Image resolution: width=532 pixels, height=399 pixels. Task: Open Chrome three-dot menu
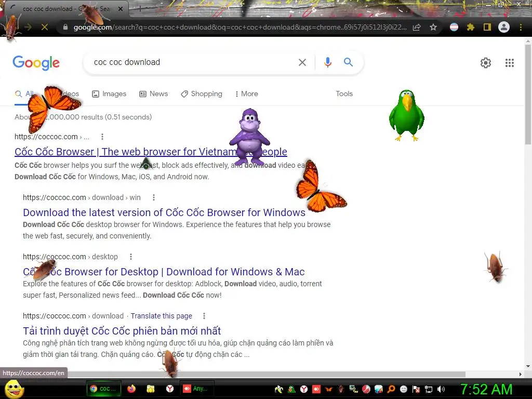click(x=521, y=27)
